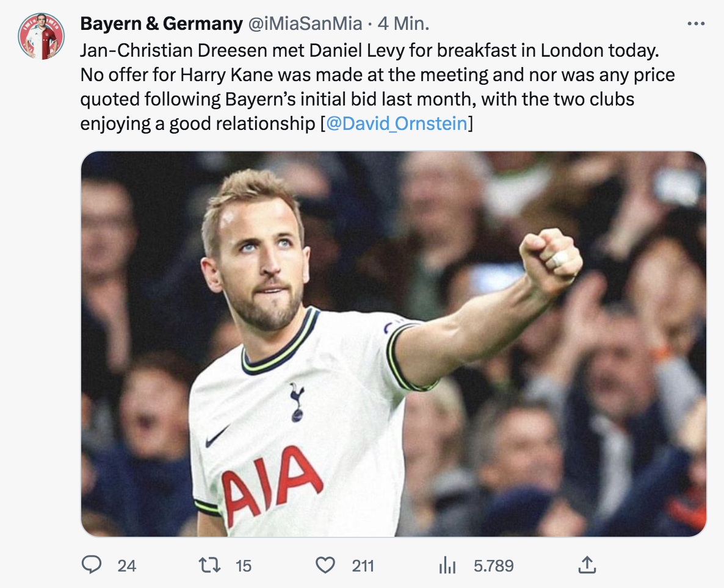Click the '4 Min.' timestamp
This screenshot has height=588, width=724.
coord(404,24)
